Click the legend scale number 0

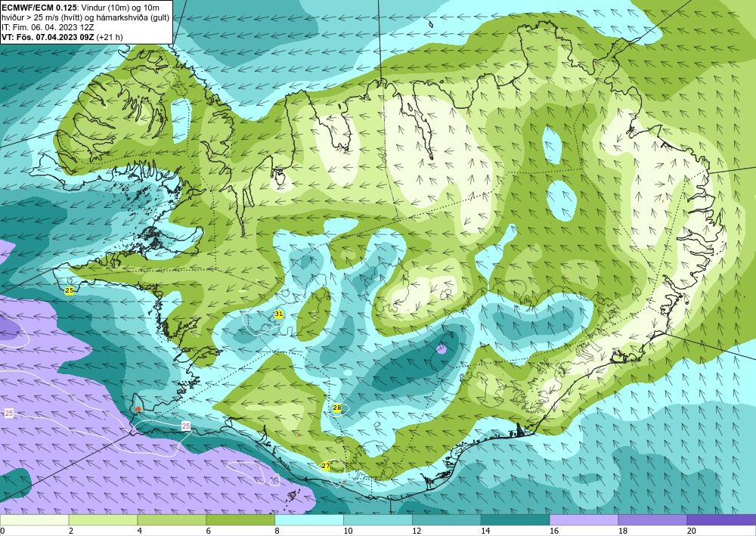click(x=2, y=531)
